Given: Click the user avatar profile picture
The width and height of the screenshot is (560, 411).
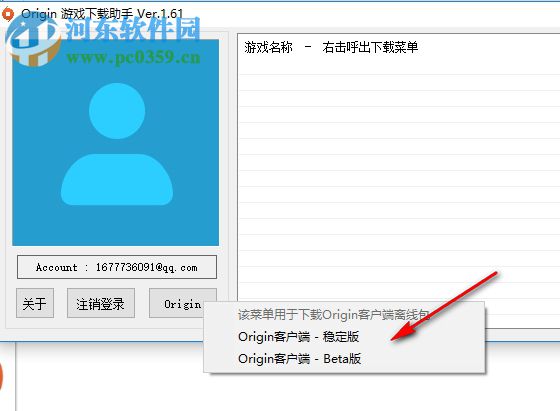Looking at the screenshot, I should click(x=115, y=142).
